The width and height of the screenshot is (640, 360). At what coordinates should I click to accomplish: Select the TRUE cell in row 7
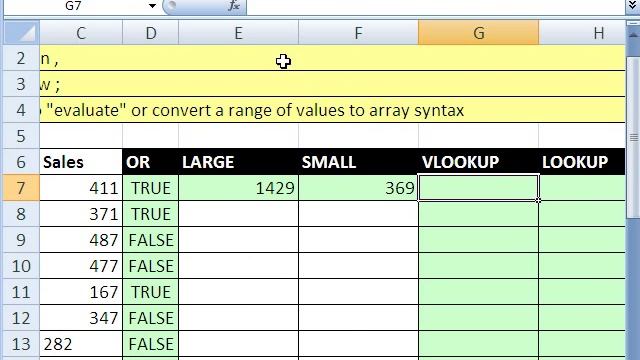click(151, 188)
